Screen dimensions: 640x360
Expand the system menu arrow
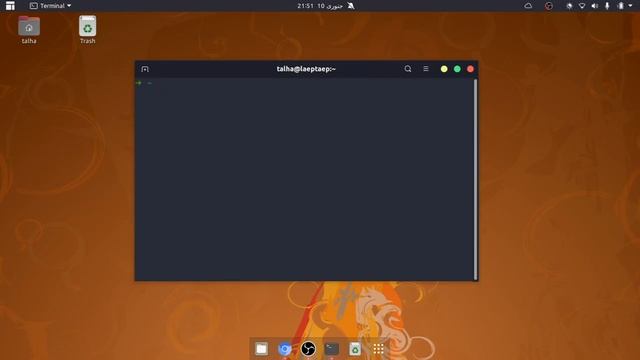[x=631, y=6]
